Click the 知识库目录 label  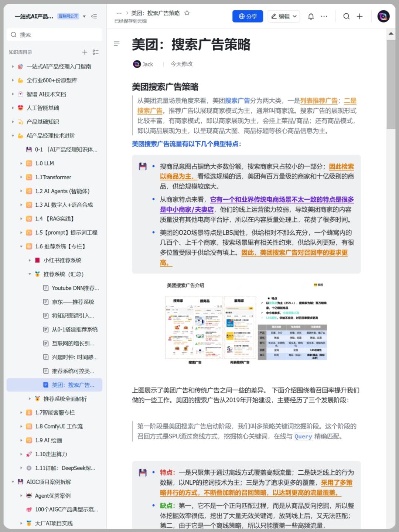[20, 52]
